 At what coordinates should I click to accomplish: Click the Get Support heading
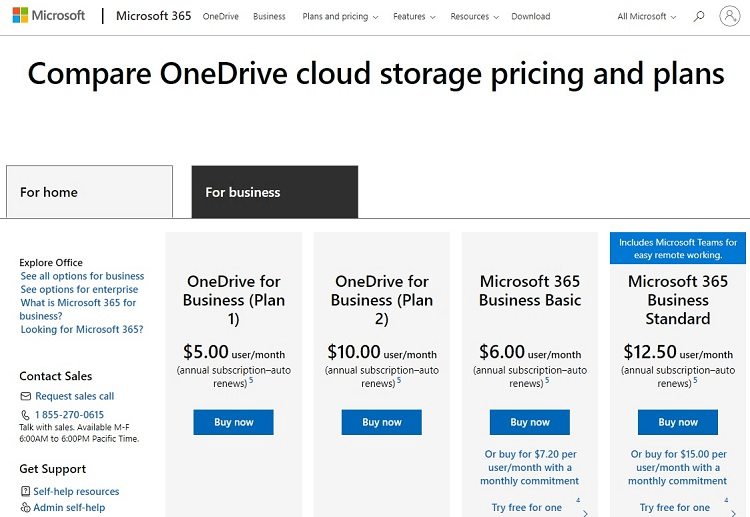click(x=53, y=469)
